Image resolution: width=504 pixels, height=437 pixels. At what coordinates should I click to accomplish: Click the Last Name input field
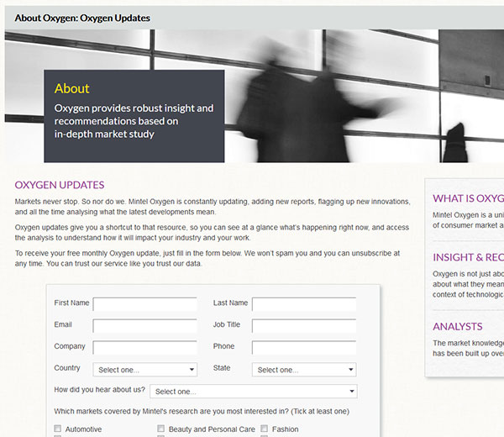click(304, 304)
